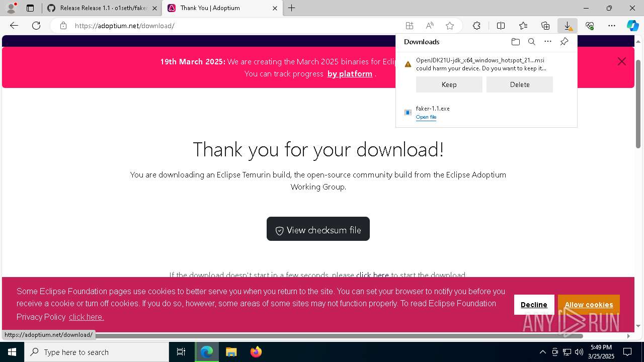This screenshot has width=644, height=362.
Task: Refresh the current page
Action: (x=36, y=26)
